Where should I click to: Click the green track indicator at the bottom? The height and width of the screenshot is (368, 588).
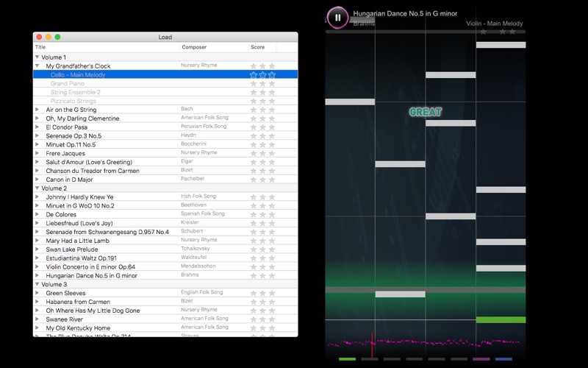click(x=347, y=359)
